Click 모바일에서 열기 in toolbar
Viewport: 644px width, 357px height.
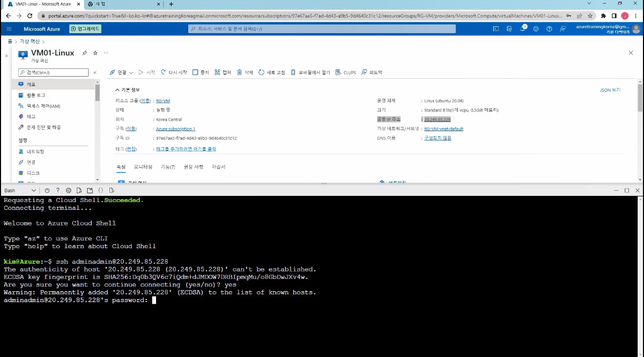[310, 73]
